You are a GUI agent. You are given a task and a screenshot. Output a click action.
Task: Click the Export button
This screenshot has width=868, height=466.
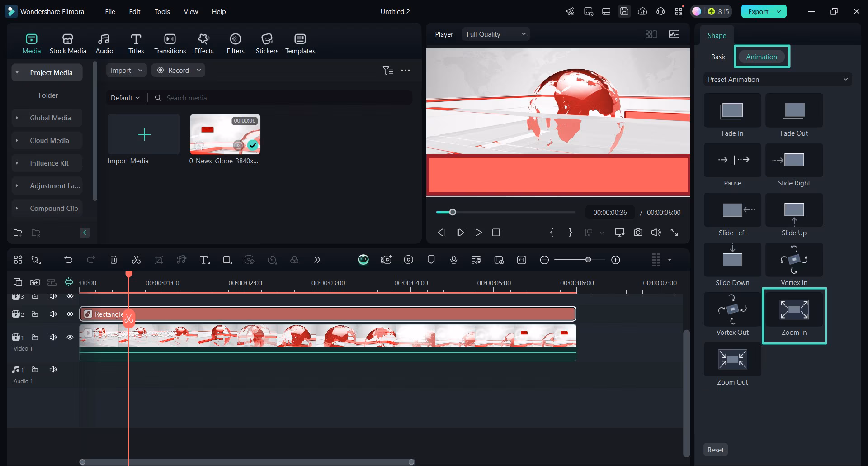click(x=758, y=12)
